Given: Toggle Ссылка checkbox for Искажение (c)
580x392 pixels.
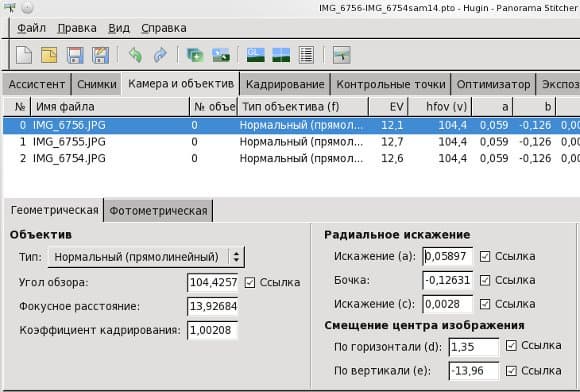Looking at the screenshot, I should [485, 304].
